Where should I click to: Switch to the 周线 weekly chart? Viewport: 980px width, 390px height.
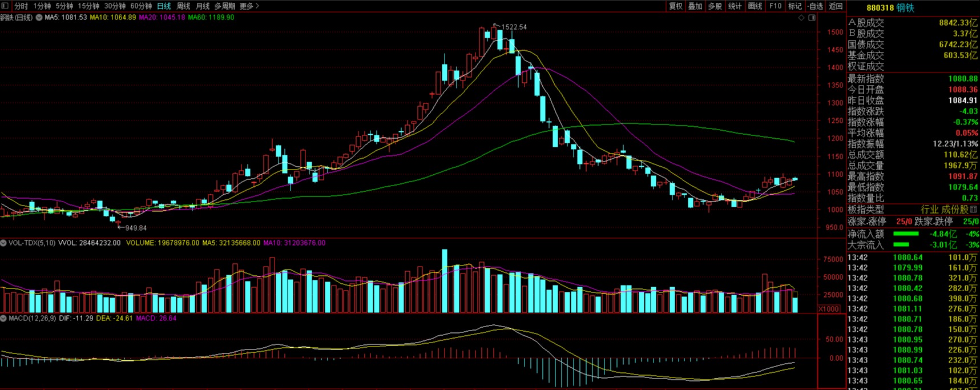point(183,6)
